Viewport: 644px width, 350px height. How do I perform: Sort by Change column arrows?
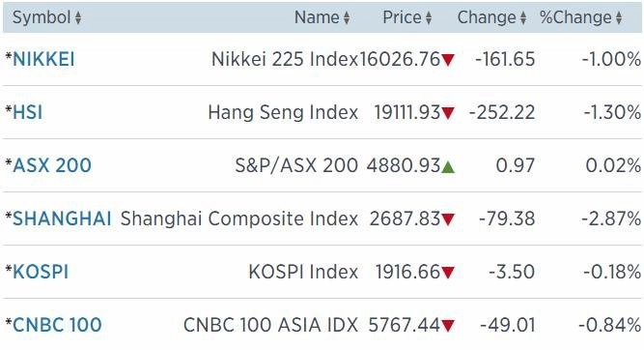[523, 18]
